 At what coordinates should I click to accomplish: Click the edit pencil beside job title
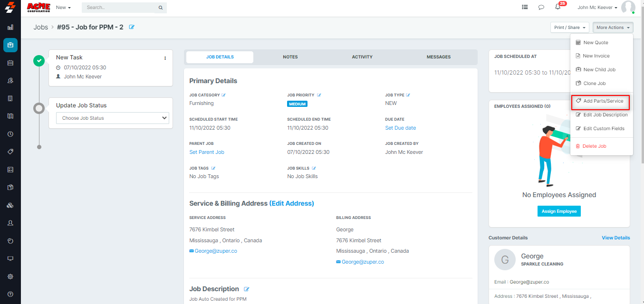(x=132, y=27)
